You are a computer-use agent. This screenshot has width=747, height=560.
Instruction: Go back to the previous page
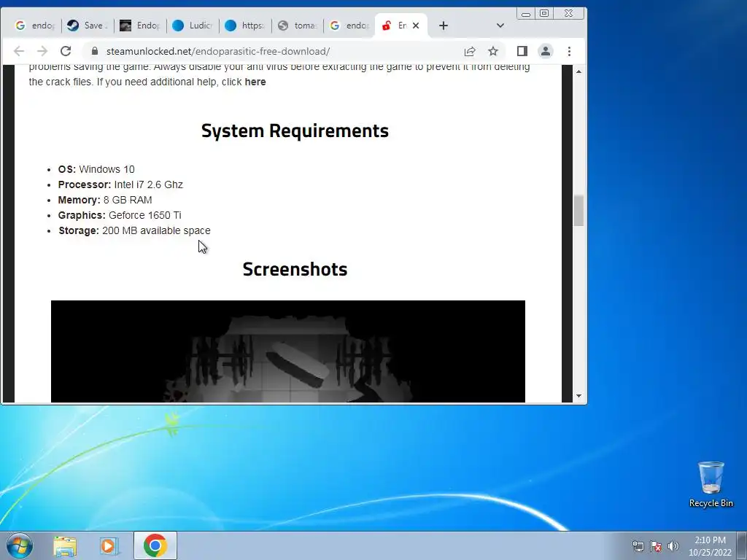coord(18,52)
